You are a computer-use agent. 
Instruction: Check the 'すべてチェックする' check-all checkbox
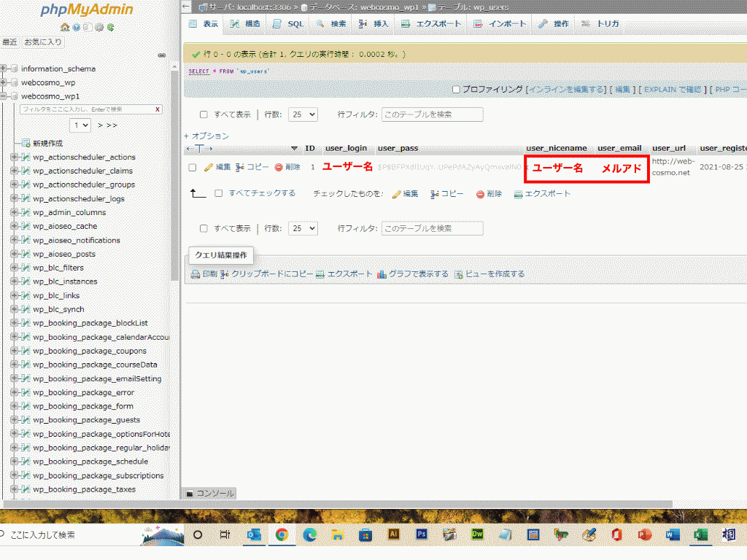219,194
